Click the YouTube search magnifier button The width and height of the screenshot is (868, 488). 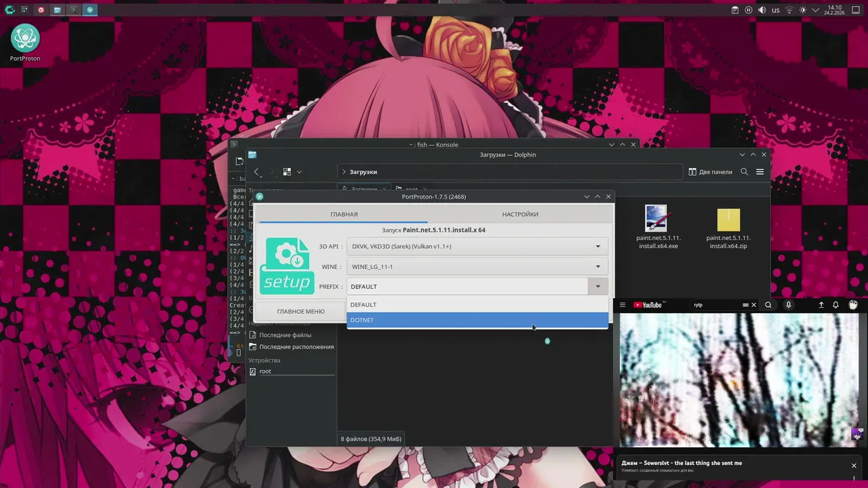[x=768, y=305]
